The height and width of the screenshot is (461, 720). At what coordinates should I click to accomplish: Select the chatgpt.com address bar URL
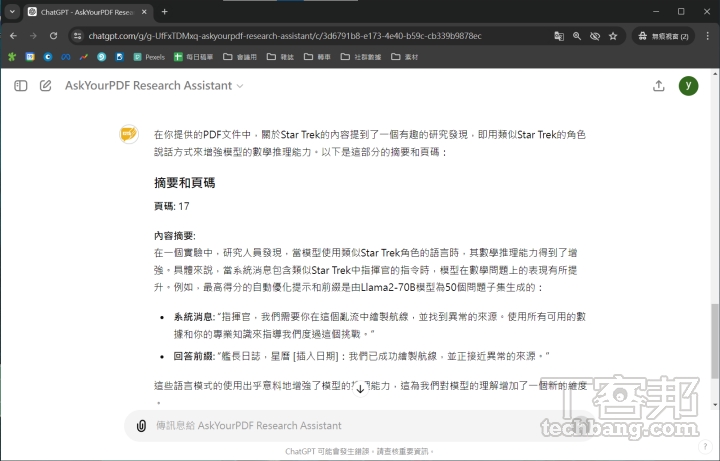click(x=285, y=36)
